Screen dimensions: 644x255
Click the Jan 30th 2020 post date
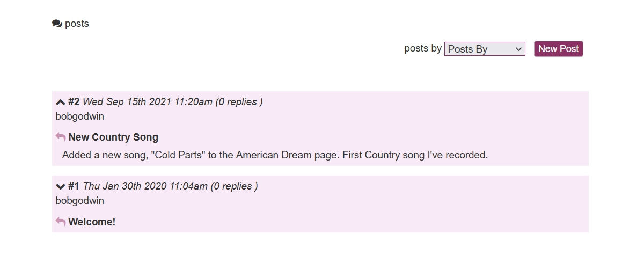pos(145,186)
